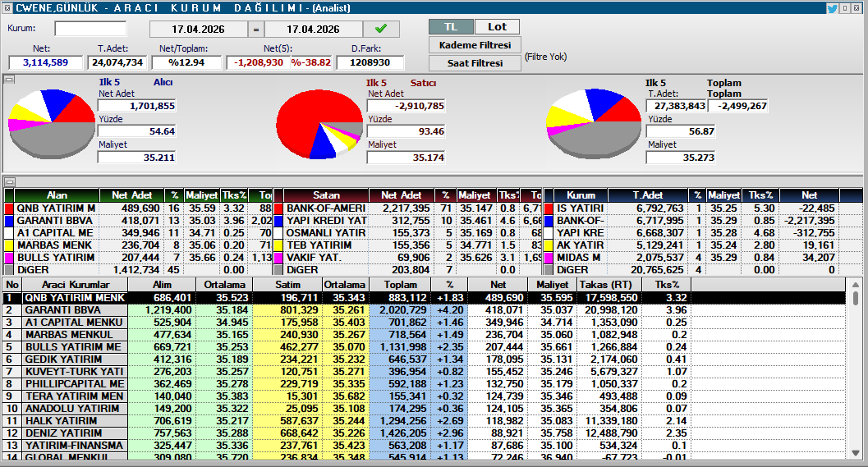Open the window system menu icon beside CWENE

point(7,8)
